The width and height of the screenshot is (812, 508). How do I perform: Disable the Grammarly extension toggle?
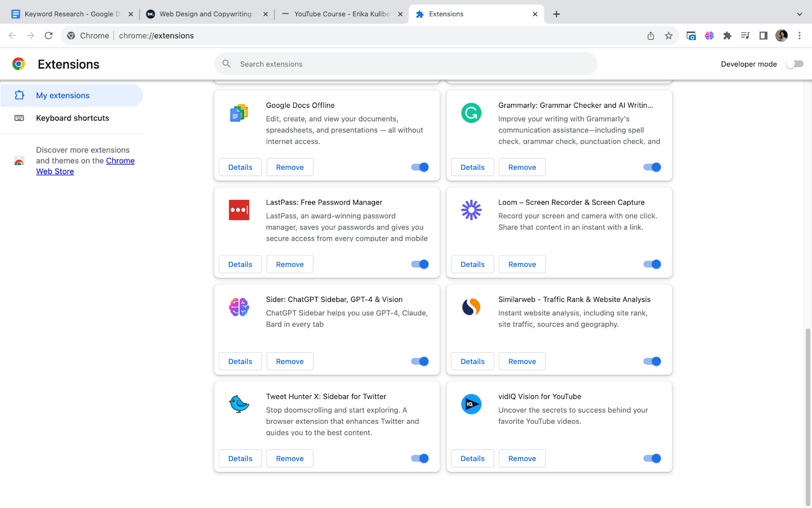[652, 167]
